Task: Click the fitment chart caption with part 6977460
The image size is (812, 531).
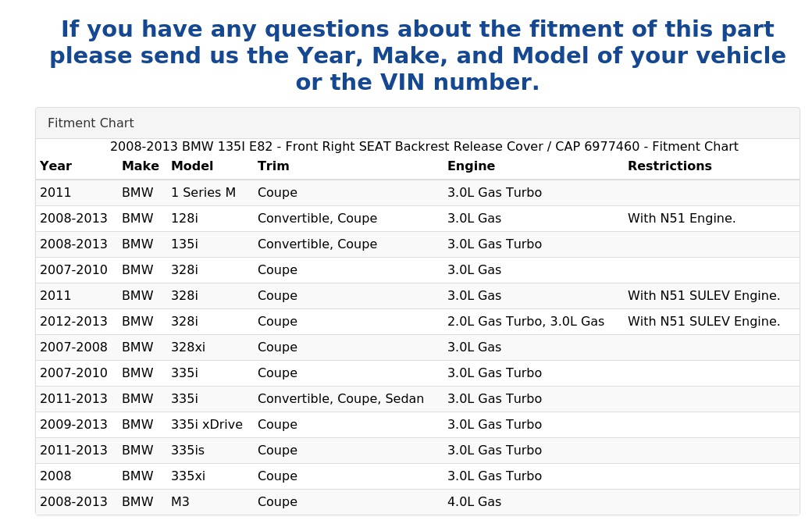Action: (x=424, y=147)
